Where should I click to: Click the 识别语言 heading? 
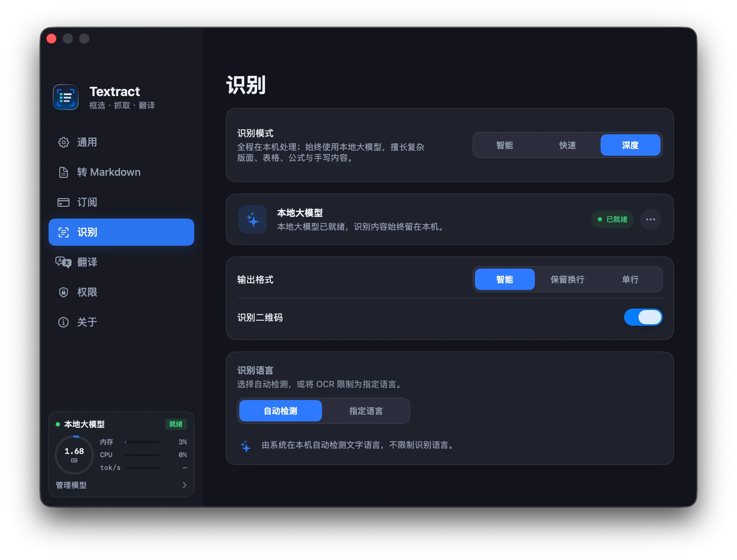[x=255, y=370]
